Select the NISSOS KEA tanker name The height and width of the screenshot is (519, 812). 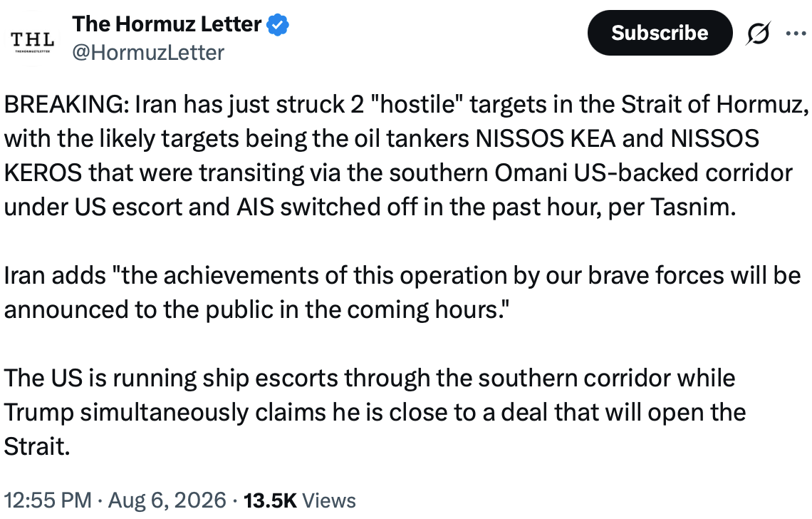(546, 138)
